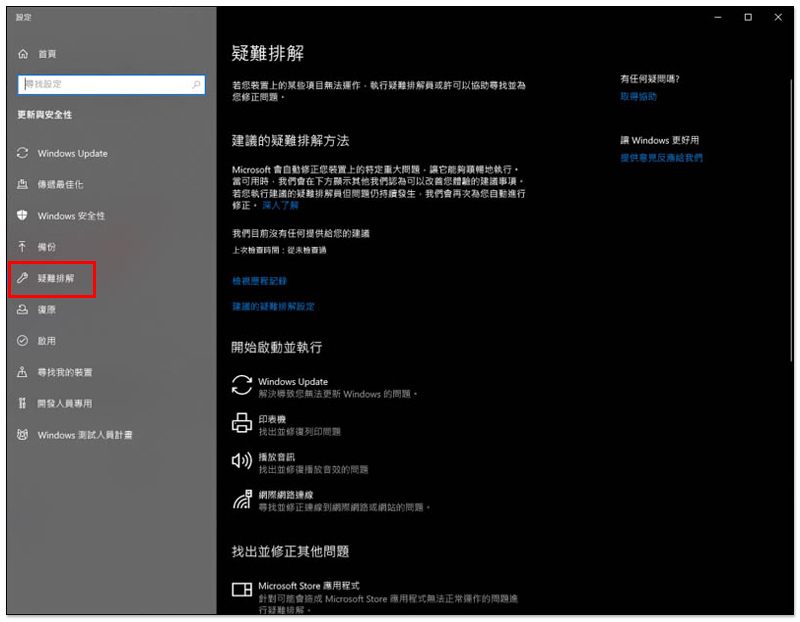
Task: Click the Windows Update sync icon in sidebar
Action: (22, 153)
